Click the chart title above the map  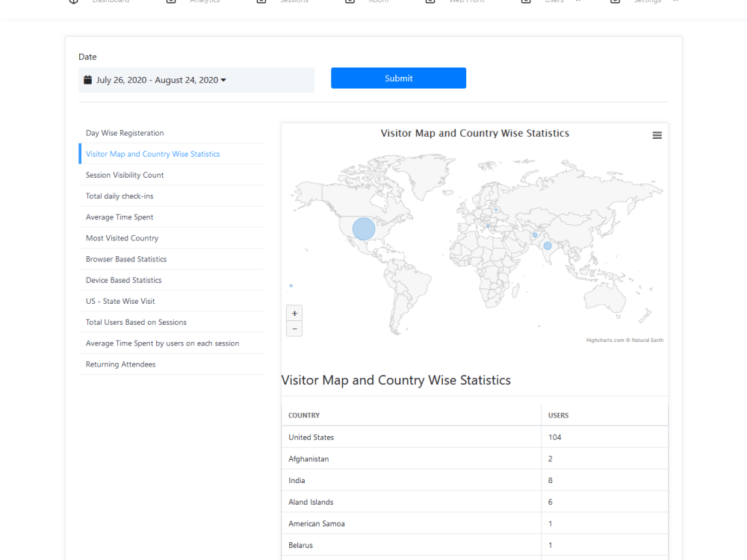coord(474,133)
